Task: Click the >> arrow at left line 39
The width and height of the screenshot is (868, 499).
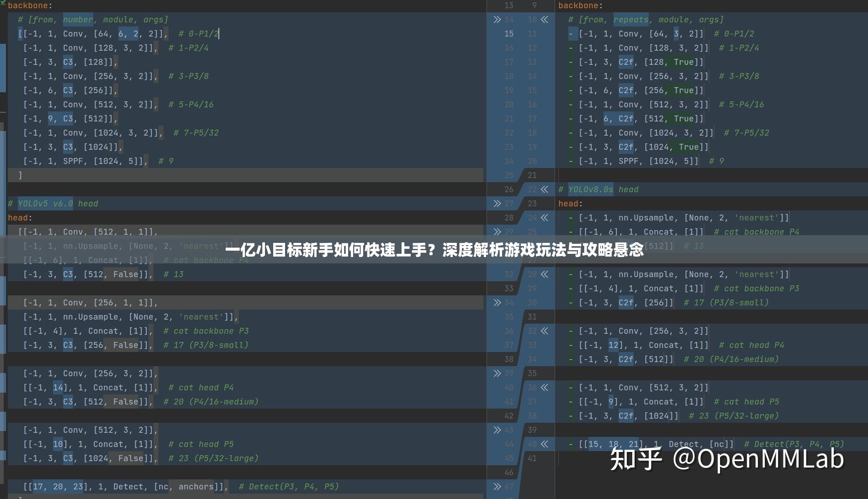Action: point(497,373)
